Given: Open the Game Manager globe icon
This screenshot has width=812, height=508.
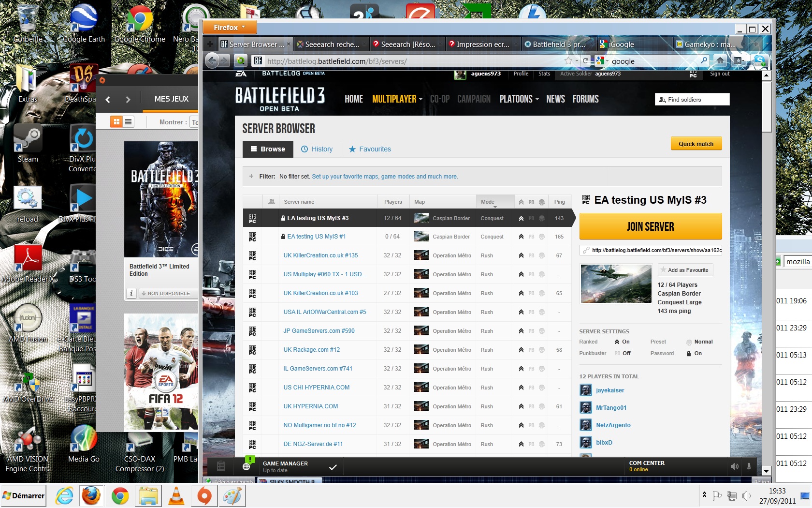Looking at the screenshot, I should coord(246,466).
